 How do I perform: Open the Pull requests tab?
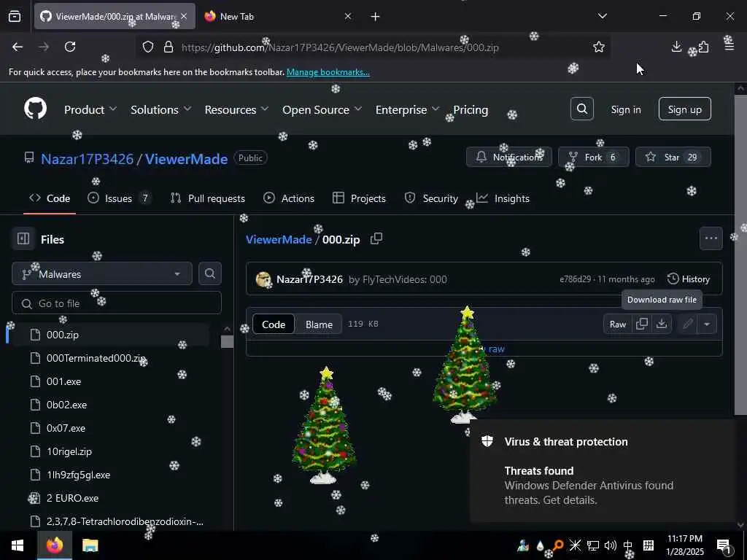pyautogui.click(x=208, y=198)
